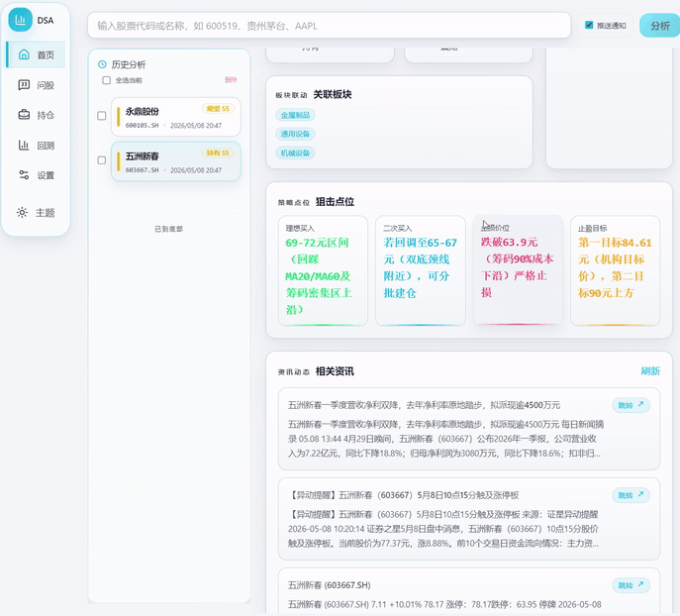Click the DSA logo icon
Screen dimensions: 680x616
coord(21,20)
